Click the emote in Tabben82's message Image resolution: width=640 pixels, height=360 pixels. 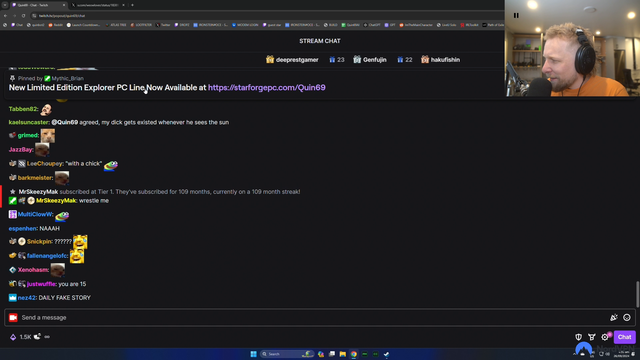(46, 109)
